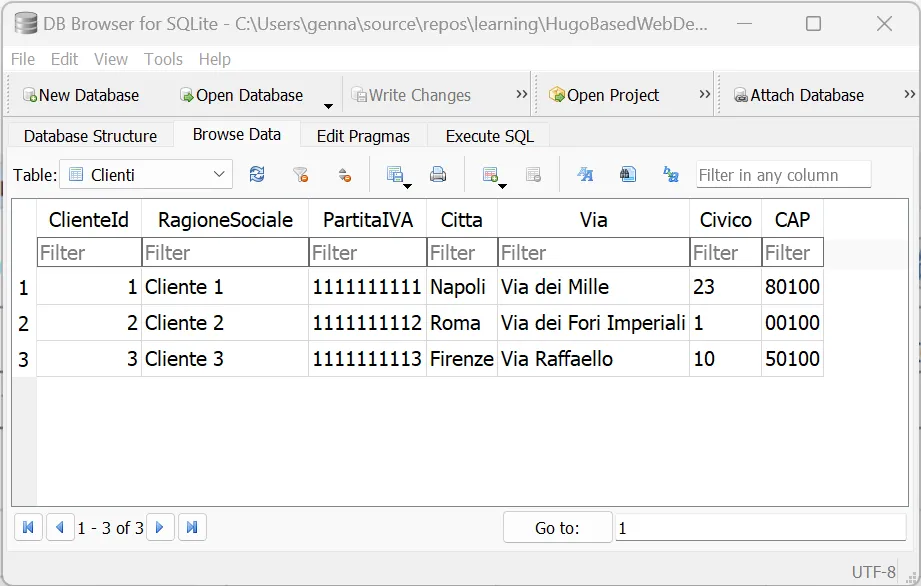This screenshot has width=921, height=586.
Task: Open the View menu
Action: tap(111, 59)
